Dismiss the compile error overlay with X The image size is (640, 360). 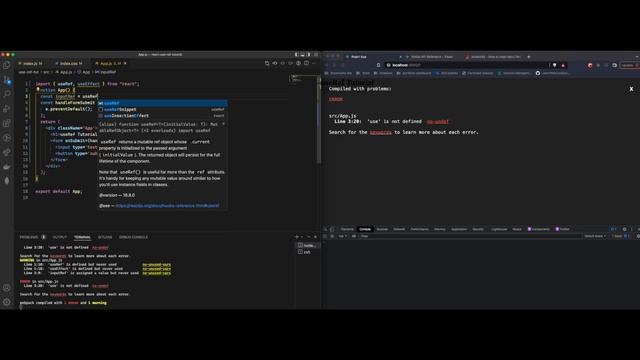pos(631,89)
